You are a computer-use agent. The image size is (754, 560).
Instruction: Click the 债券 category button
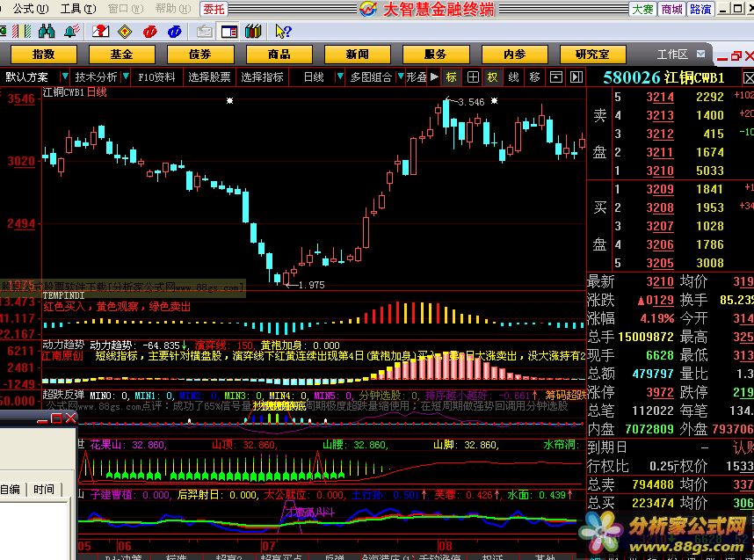(200, 55)
